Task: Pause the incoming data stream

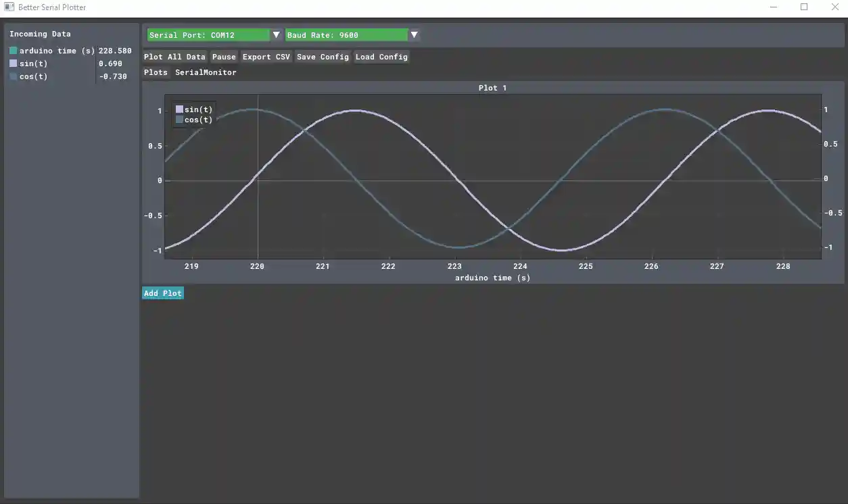Action: (x=224, y=57)
